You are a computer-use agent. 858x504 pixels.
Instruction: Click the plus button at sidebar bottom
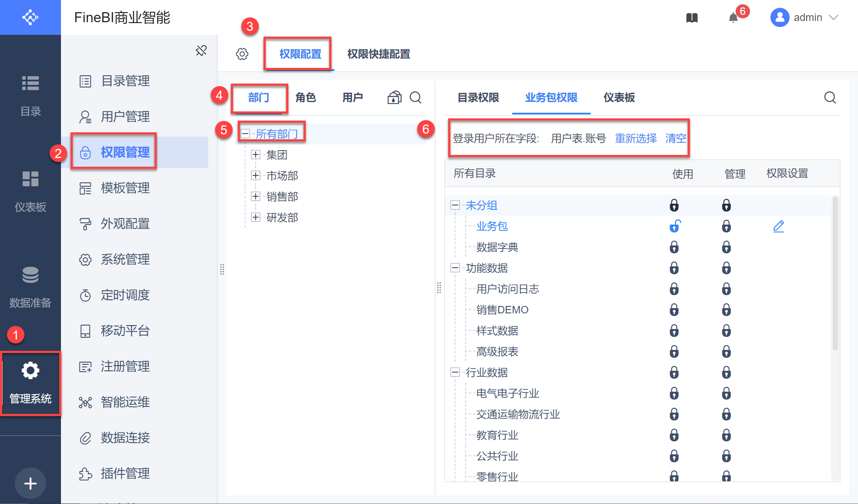(x=30, y=483)
